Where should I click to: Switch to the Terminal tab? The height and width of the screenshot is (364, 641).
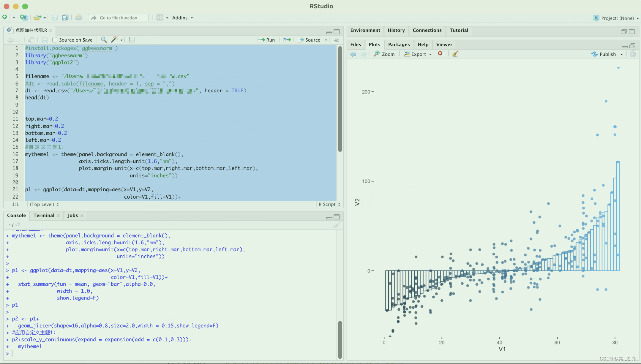point(44,216)
